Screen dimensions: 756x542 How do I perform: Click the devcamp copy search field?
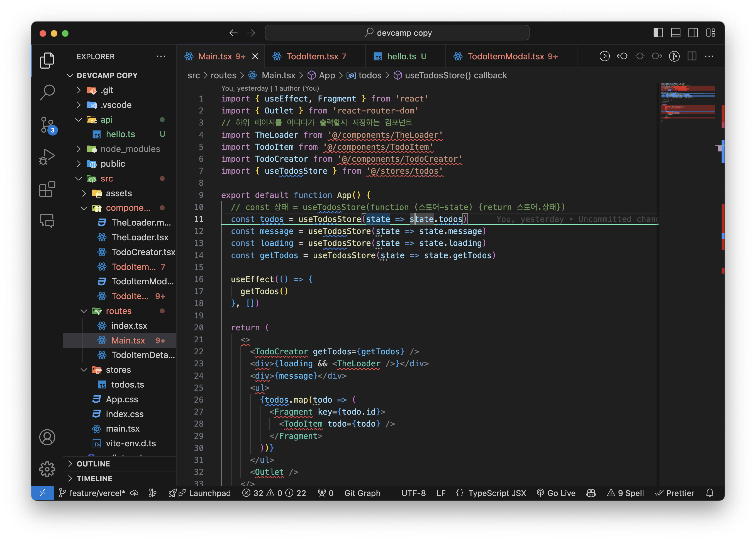point(397,33)
